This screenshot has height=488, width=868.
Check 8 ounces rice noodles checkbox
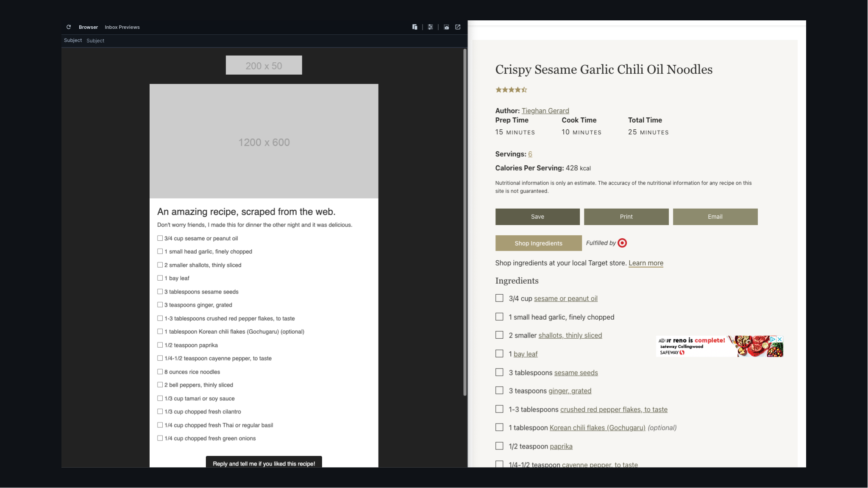[x=160, y=372]
